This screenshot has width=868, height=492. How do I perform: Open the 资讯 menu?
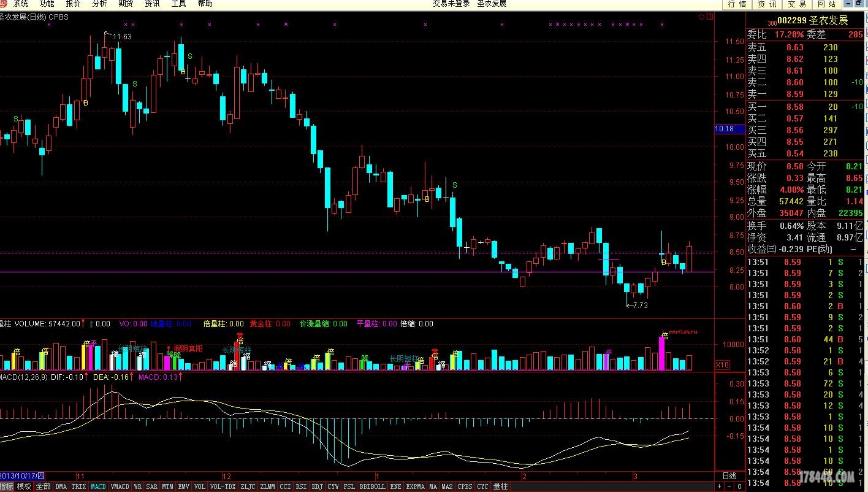click(152, 4)
